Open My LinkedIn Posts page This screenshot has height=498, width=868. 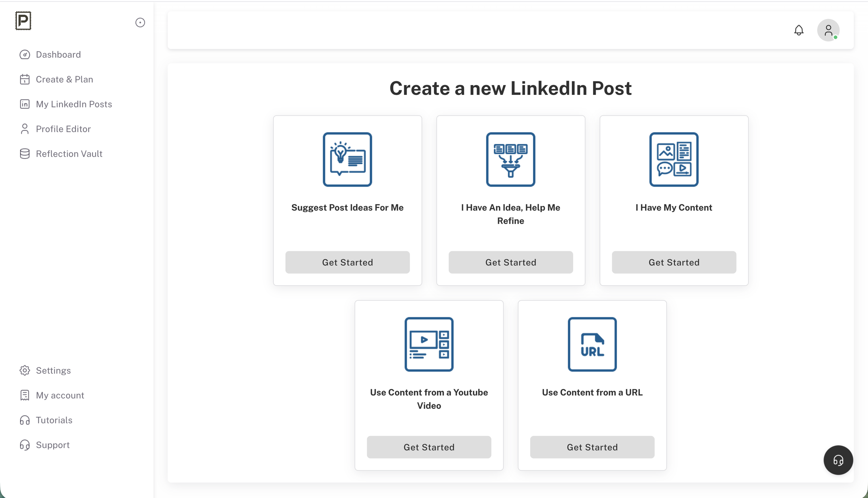pyautogui.click(x=74, y=104)
